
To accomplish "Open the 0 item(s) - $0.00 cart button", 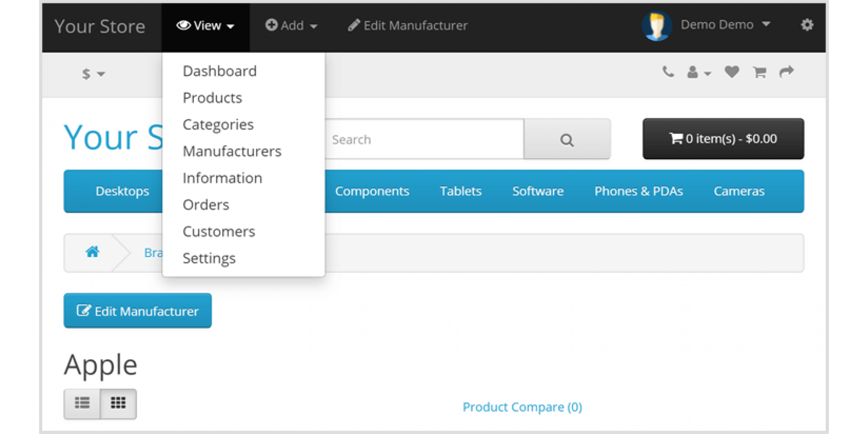I will [x=723, y=139].
